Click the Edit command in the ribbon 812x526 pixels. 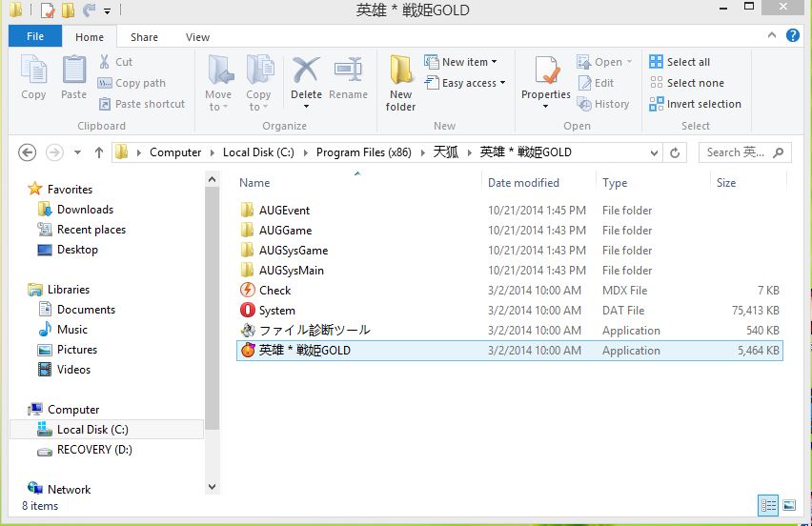coord(596,83)
